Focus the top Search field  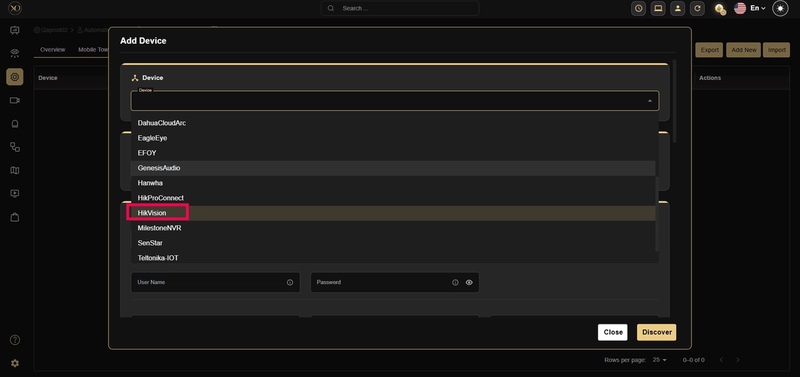[400, 8]
